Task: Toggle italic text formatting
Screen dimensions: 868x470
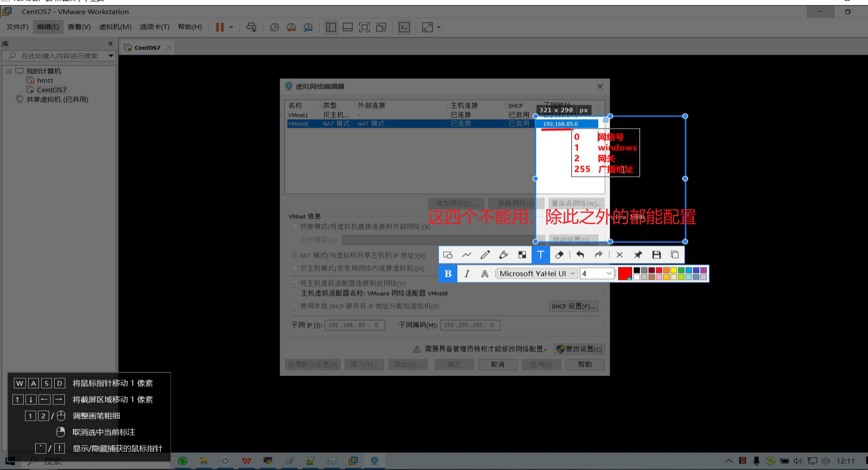Action: pyautogui.click(x=467, y=273)
